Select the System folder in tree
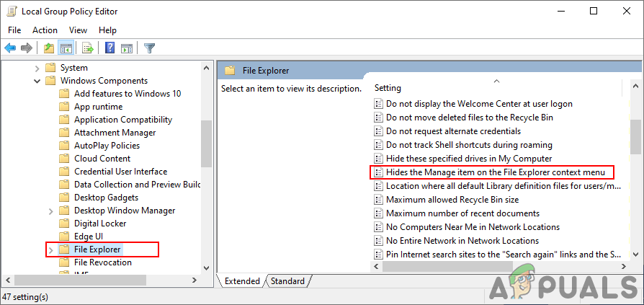The image size is (644, 305). point(74,68)
